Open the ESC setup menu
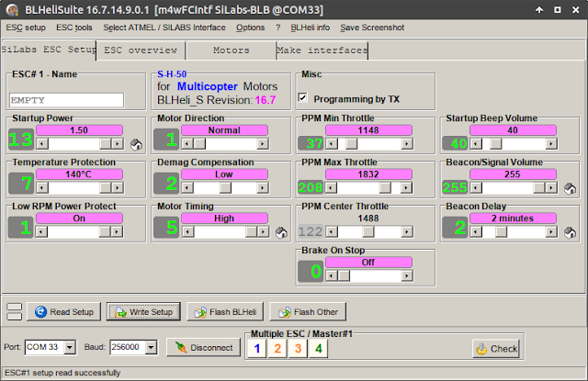This screenshot has width=588, height=381. pyautogui.click(x=26, y=28)
